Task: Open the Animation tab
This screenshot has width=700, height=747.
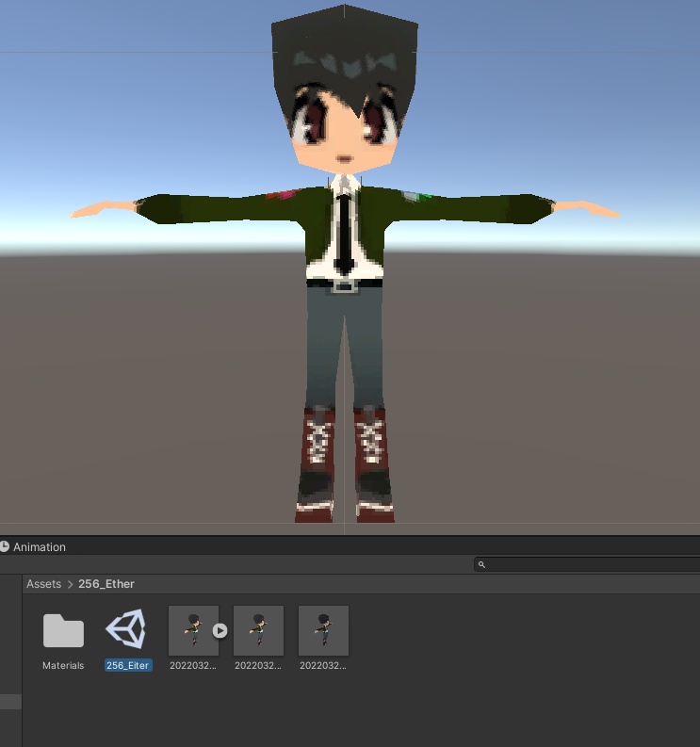Action: [33, 547]
